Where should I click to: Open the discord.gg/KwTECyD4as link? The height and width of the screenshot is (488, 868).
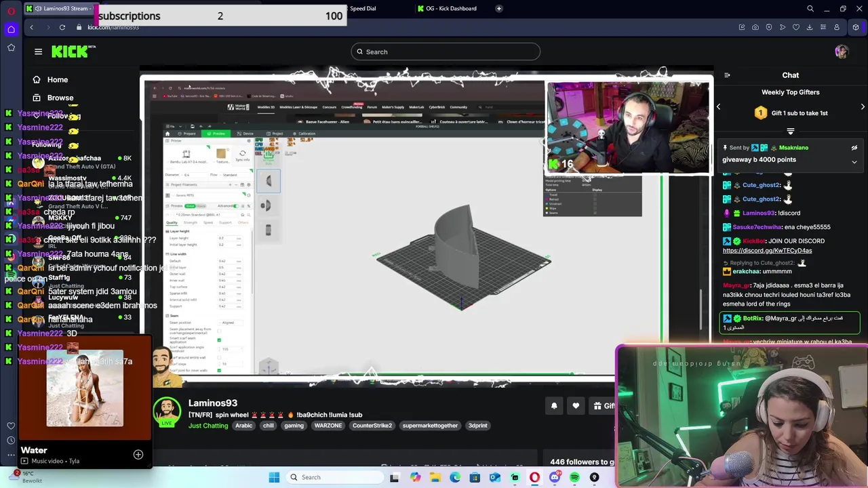(767, 250)
